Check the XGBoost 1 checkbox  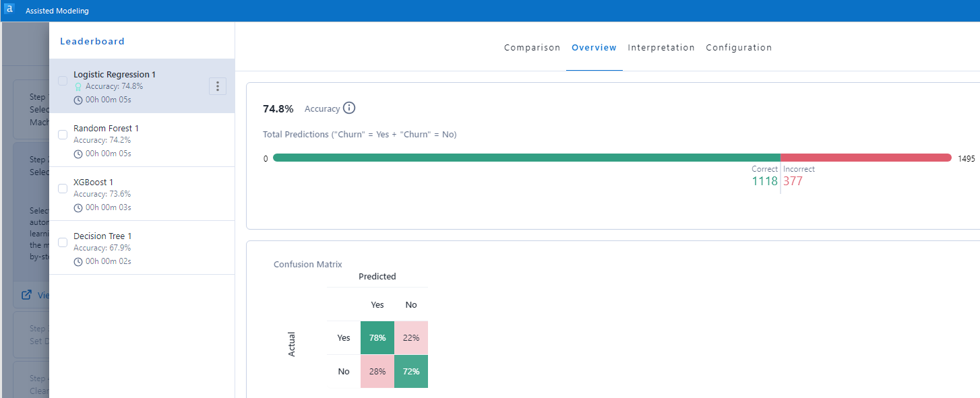point(62,188)
